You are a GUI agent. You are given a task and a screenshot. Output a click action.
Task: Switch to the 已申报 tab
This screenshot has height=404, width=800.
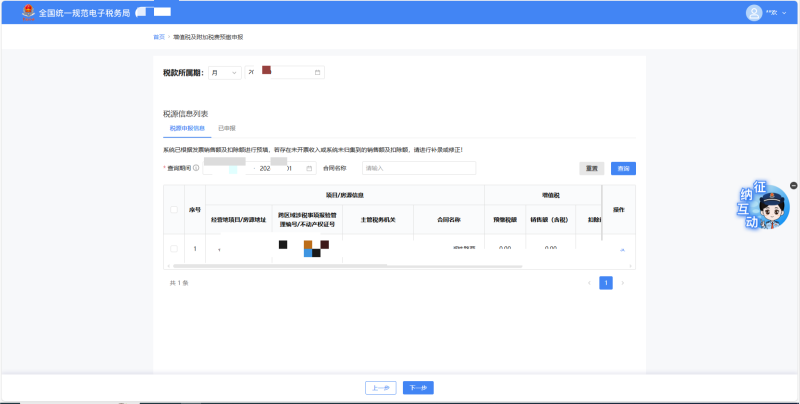(x=227, y=129)
